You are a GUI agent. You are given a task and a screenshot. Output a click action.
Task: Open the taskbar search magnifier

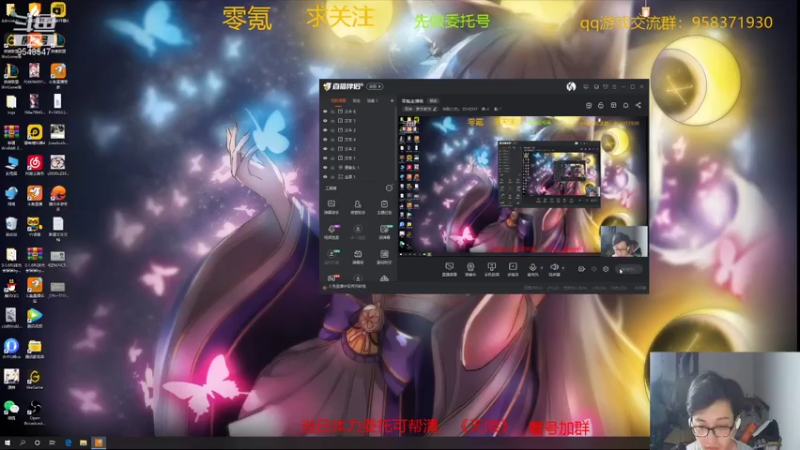pos(22,442)
